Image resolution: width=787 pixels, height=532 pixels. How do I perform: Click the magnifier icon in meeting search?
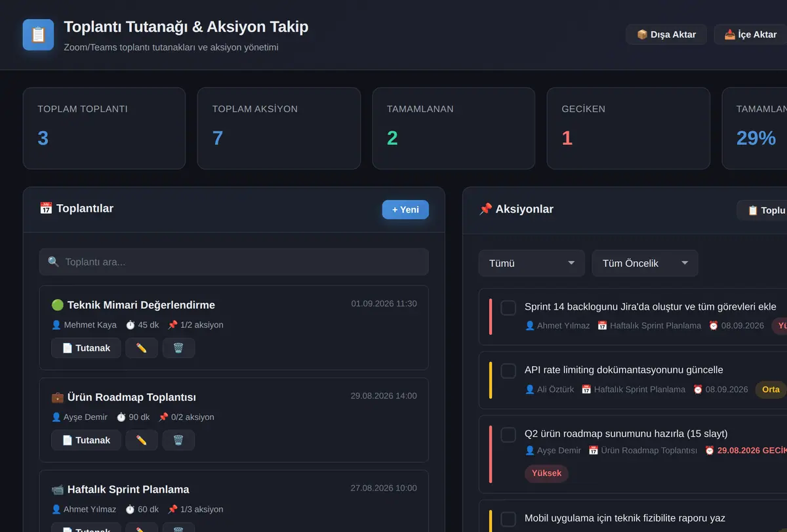[x=54, y=262]
